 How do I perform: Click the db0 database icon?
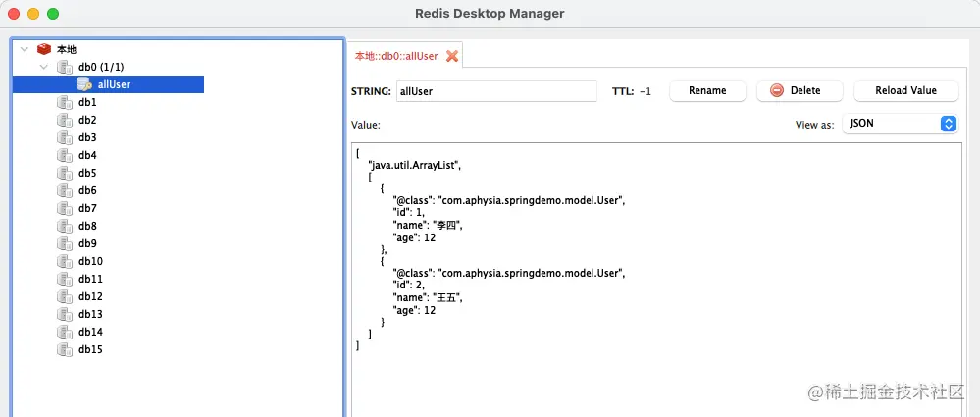coord(65,67)
